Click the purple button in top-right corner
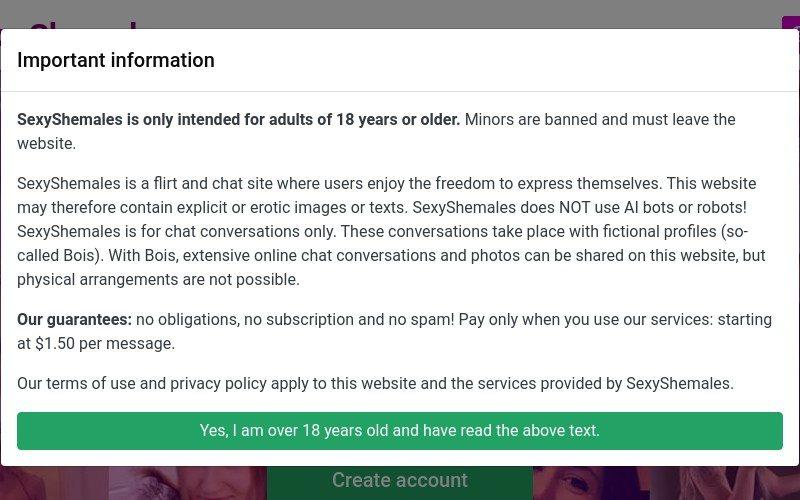The height and width of the screenshot is (500, 800). coord(791,22)
